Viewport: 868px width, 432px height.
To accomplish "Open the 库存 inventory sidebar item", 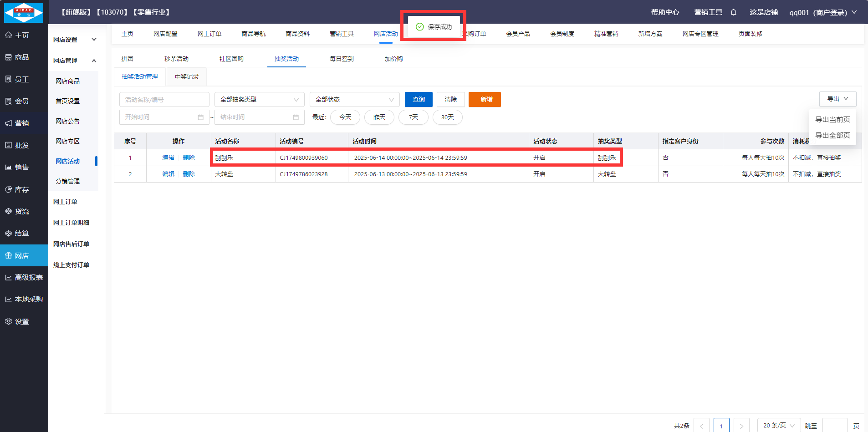I will tap(17, 189).
